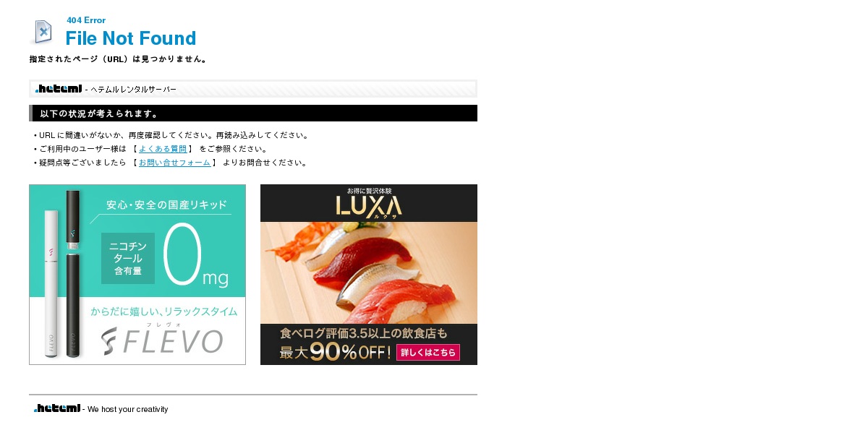Image resolution: width=868 pixels, height=438 pixels.
Task: Click the FLEVO logo in left banner
Action: coord(162,340)
